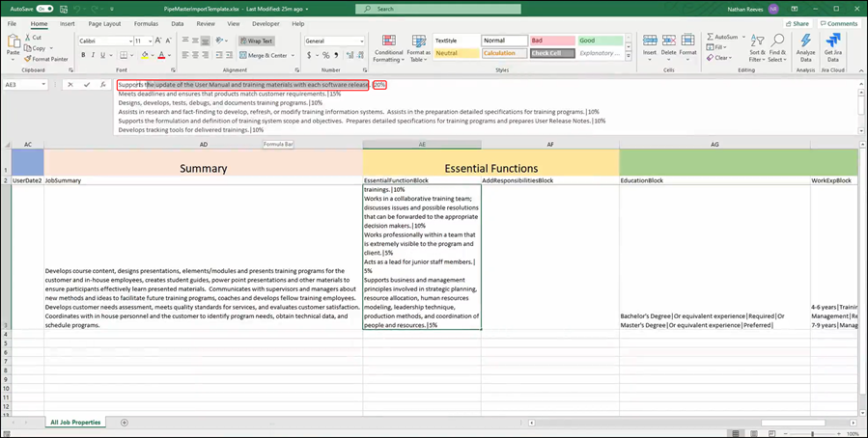Toggle Wrap Text for selected cell
This screenshot has width=868, height=438.
257,41
